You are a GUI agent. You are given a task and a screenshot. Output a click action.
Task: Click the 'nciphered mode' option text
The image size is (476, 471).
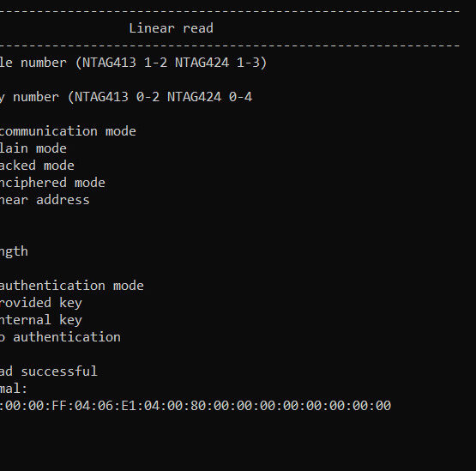click(x=52, y=183)
